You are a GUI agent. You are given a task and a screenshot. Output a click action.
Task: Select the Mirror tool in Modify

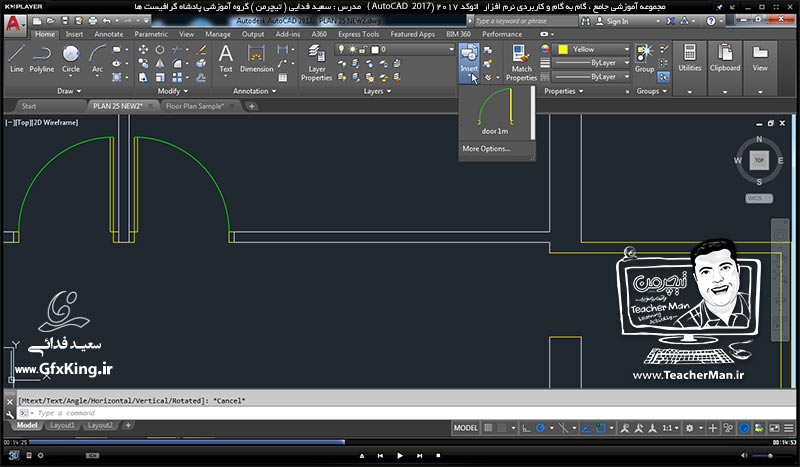point(160,63)
